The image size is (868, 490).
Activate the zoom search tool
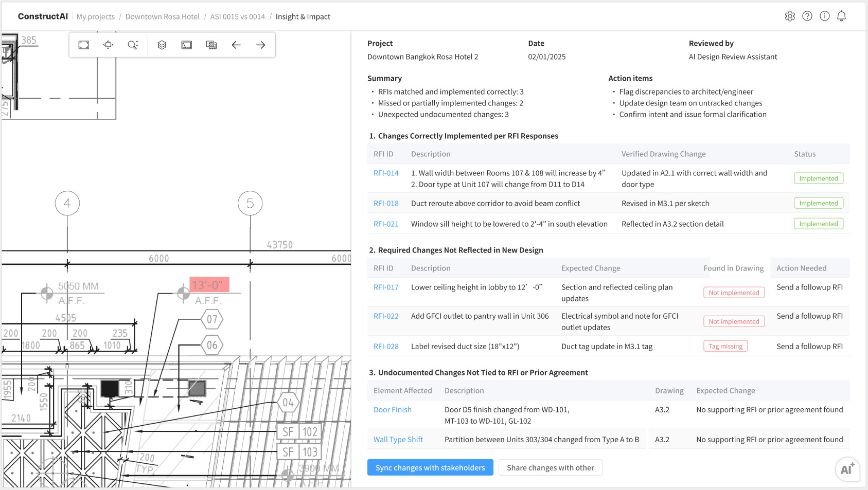point(133,45)
